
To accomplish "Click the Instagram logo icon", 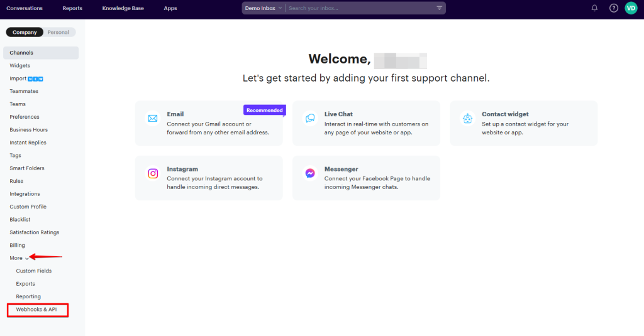I will pos(153,173).
